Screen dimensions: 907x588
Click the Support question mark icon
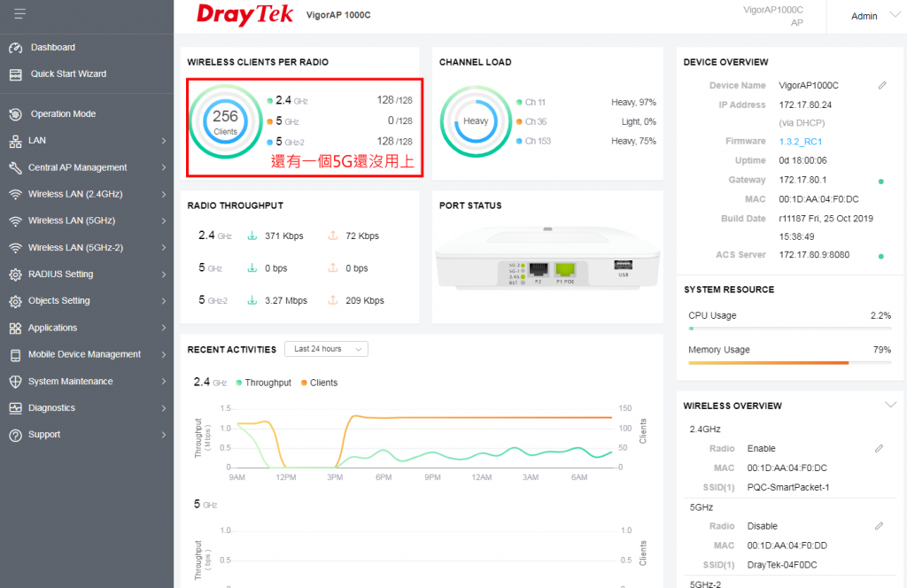(x=16, y=436)
